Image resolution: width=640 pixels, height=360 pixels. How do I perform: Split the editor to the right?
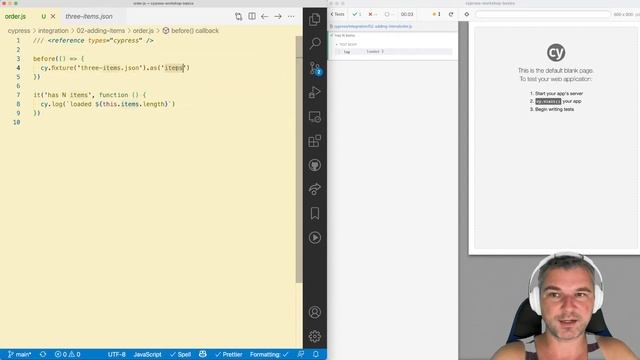(x=252, y=16)
